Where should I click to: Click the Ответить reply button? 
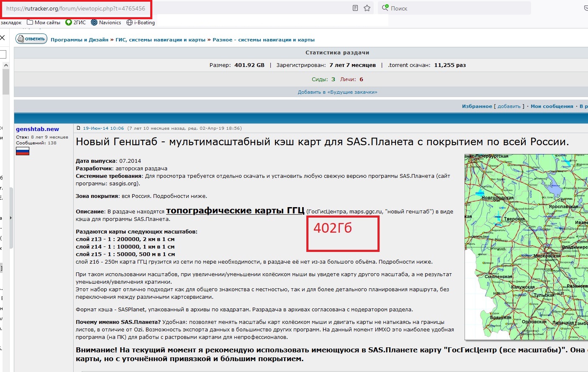click(31, 39)
